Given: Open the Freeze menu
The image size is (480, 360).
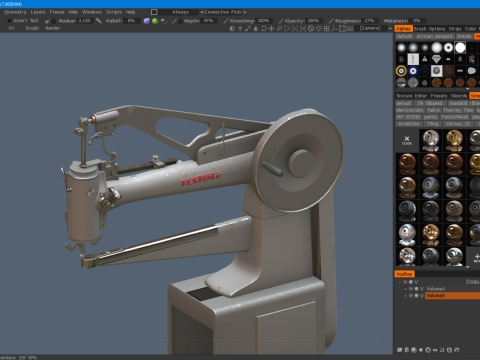Looking at the screenshot, I should click(57, 12).
